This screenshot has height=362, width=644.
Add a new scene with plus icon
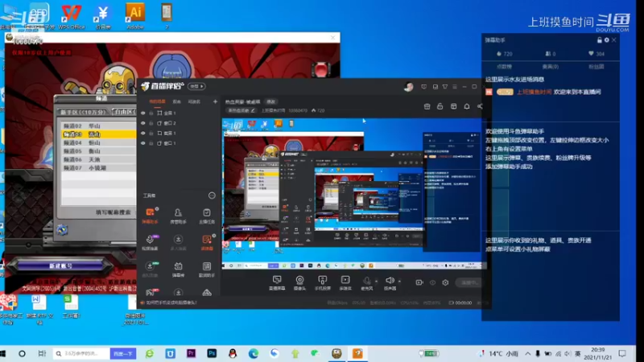click(x=215, y=101)
